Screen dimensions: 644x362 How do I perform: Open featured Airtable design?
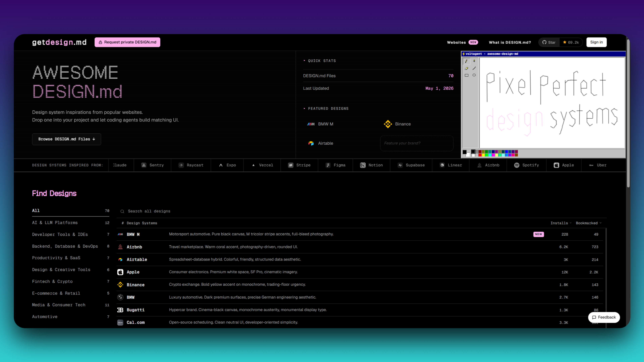point(320,143)
